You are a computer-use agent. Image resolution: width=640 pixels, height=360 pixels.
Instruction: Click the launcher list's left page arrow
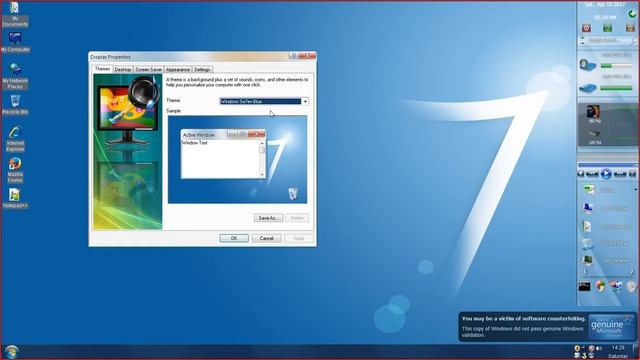click(585, 272)
